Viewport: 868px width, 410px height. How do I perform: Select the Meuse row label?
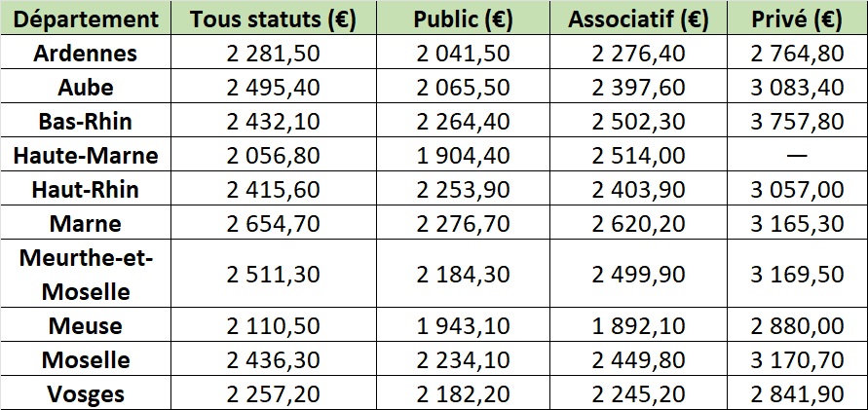point(86,326)
